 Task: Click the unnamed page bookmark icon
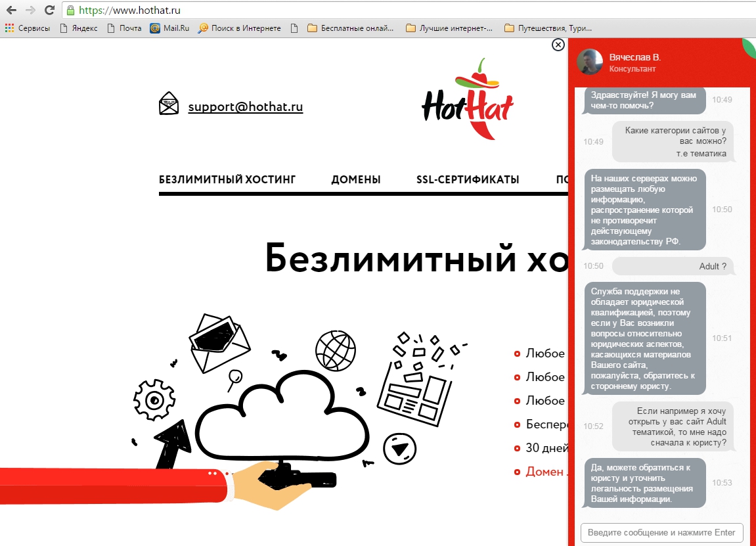point(294,28)
